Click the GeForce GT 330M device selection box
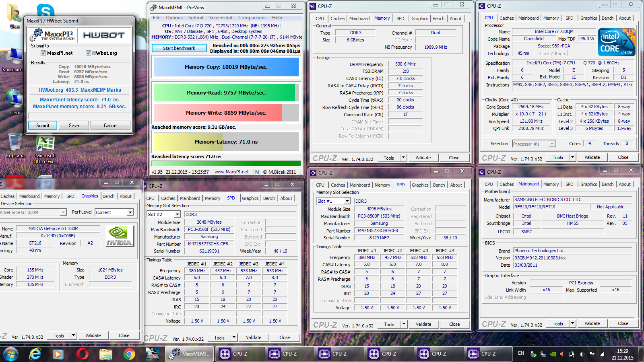Image resolution: width=644 pixels, height=362 pixels. click(x=33, y=212)
